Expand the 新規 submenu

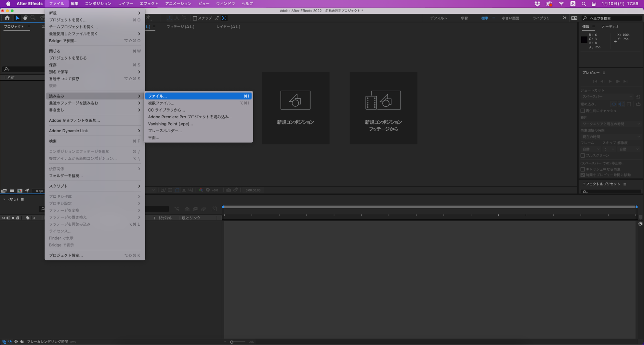point(95,13)
